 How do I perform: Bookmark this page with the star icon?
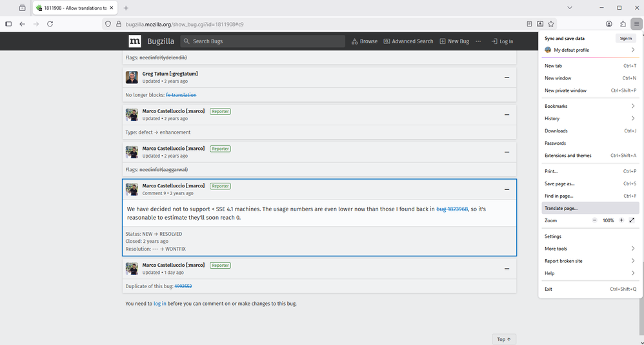tap(551, 24)
